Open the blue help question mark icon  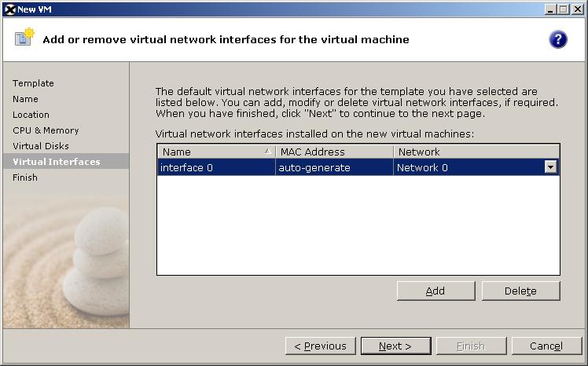558,39
